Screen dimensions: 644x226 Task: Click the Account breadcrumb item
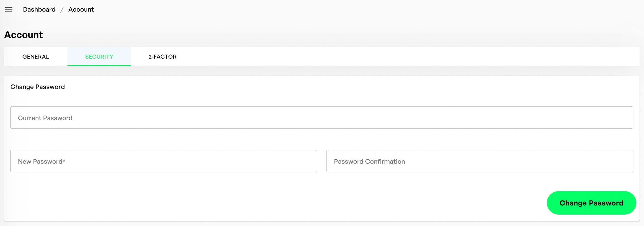(x=81, y=9)
